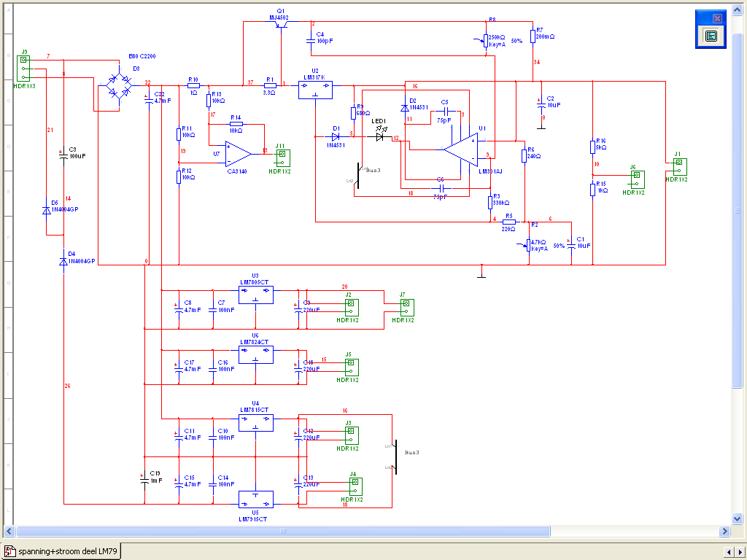747x560 pixels.
Task: Click the vertical scrollbar down arrow
Action: click(x=738, y=518)
